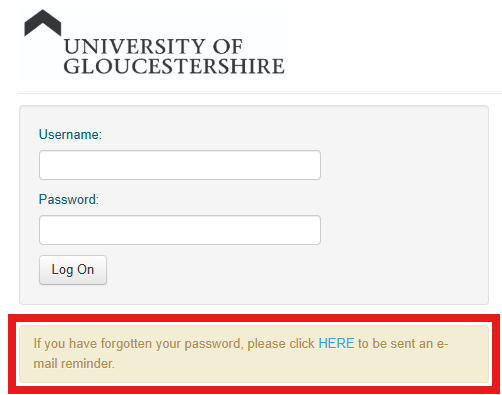Submit the form with Log On button
Image resolution: width=502 pixels, height=395 pixels.
pos(73,270)
